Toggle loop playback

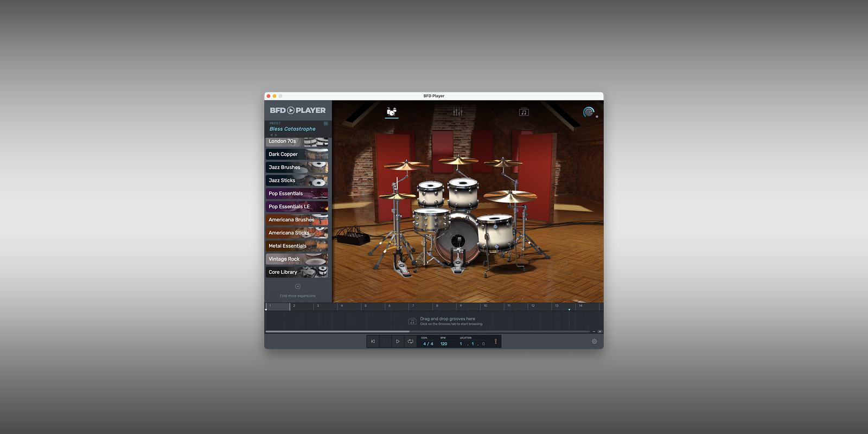click(410, 341)
